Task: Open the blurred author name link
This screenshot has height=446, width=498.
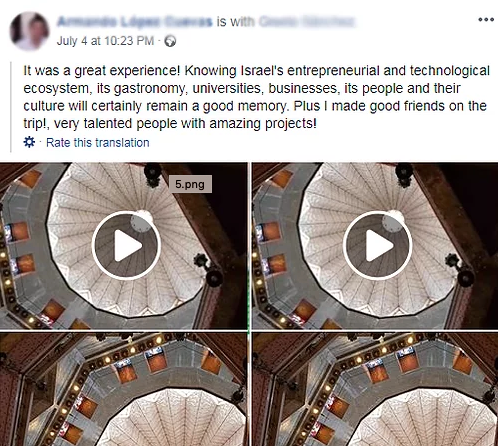Action: pyautogui.click(x=135, y=22)
